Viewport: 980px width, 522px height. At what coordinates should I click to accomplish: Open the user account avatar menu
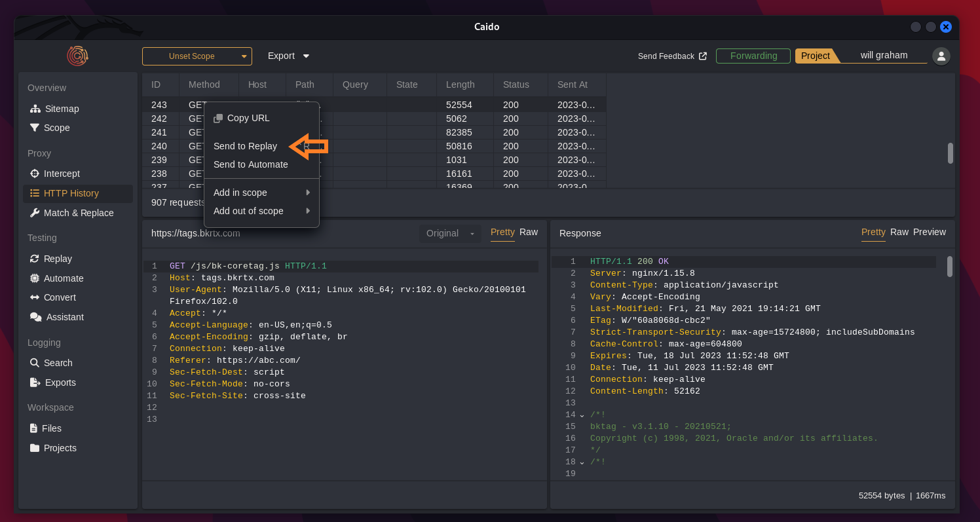pos(941,56)
